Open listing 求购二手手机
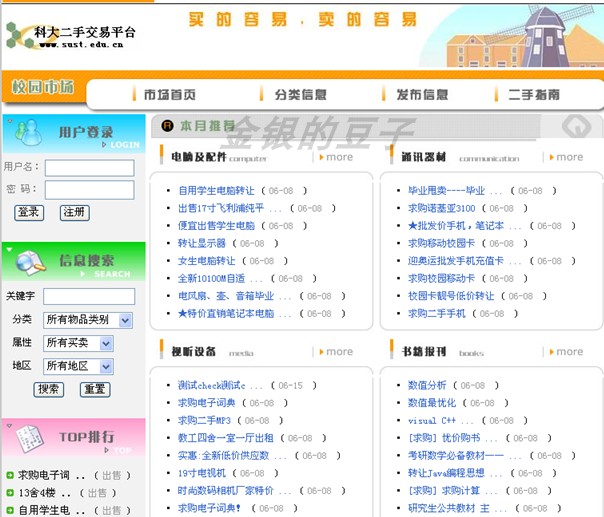604x517 pixels. pyautogui.click(x=437, y=314)
